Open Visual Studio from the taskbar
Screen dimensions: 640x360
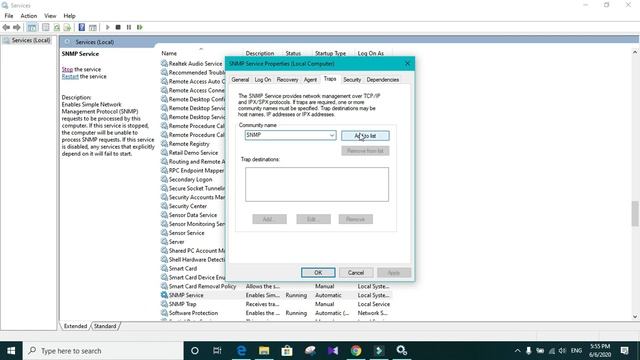(x=333, y=351)
